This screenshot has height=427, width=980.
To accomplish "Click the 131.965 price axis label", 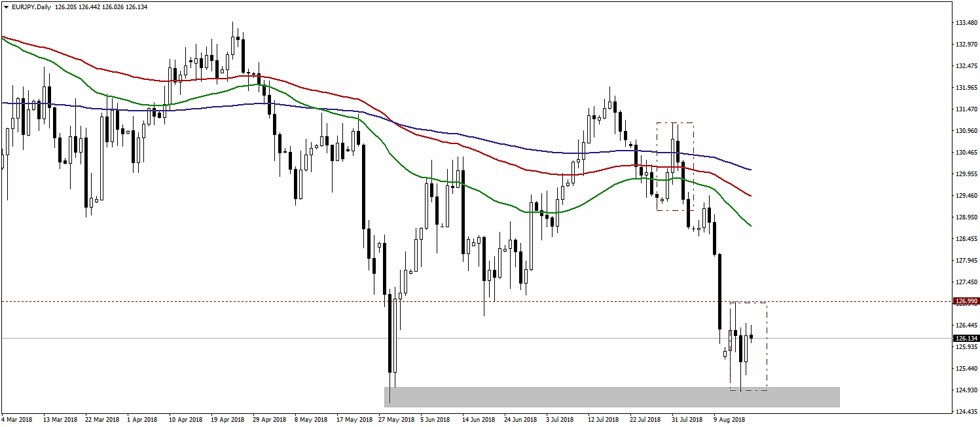I will 966,88.
